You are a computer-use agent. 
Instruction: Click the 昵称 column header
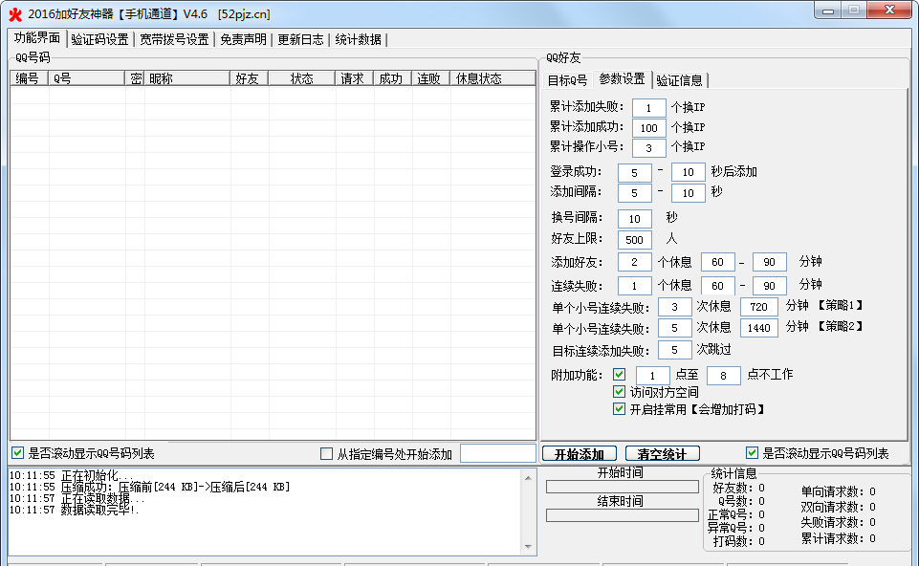point(187,78)
